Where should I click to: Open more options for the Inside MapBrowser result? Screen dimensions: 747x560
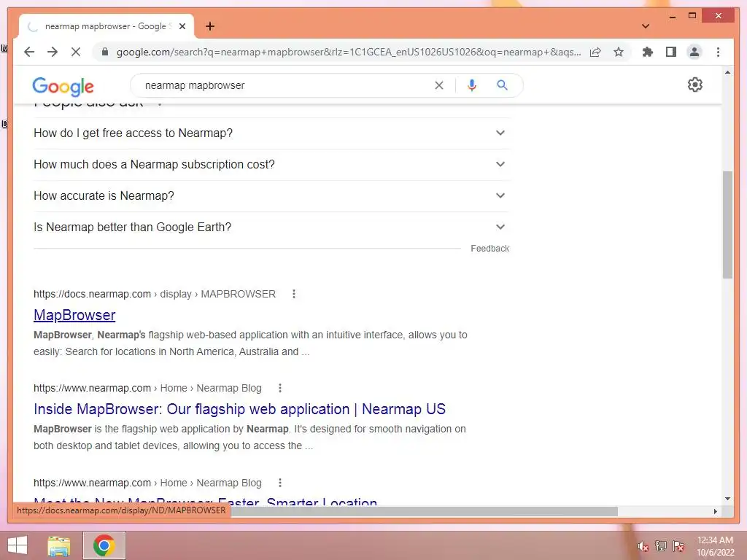pos(280,388)
